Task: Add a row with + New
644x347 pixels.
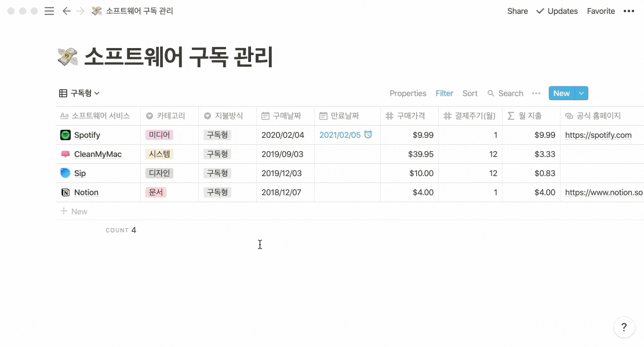Action: [74, 211]
